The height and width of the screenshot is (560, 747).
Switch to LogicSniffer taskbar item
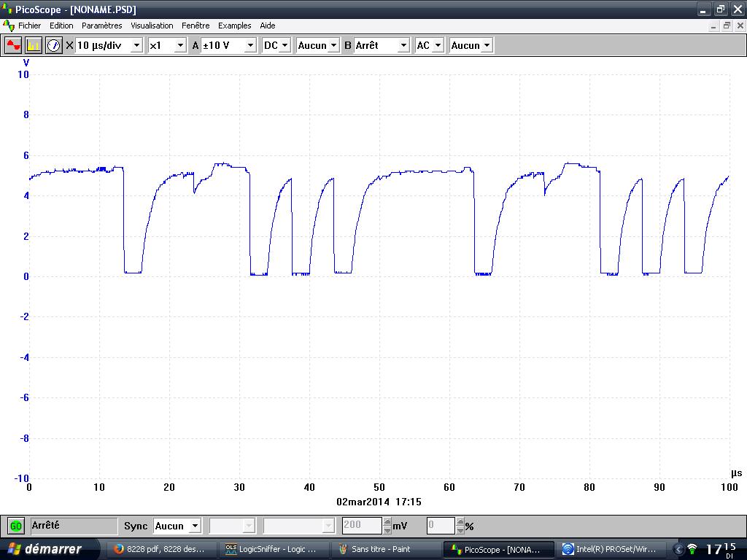[274, 549]
